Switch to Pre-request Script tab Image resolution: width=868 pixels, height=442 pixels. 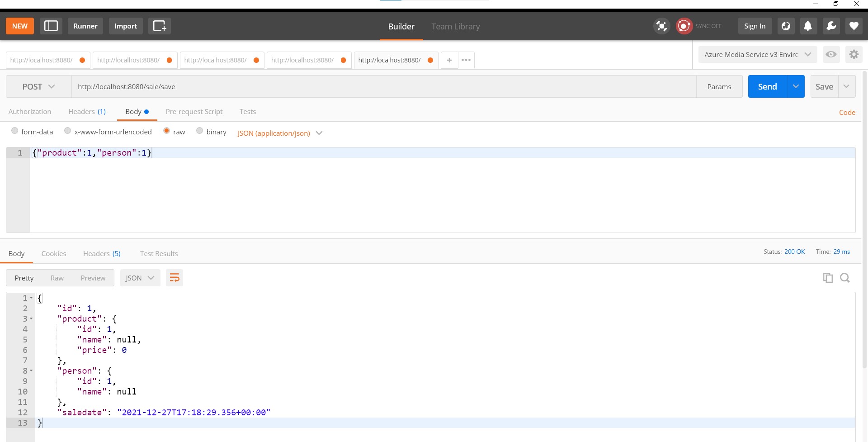[x=194, y=112]
